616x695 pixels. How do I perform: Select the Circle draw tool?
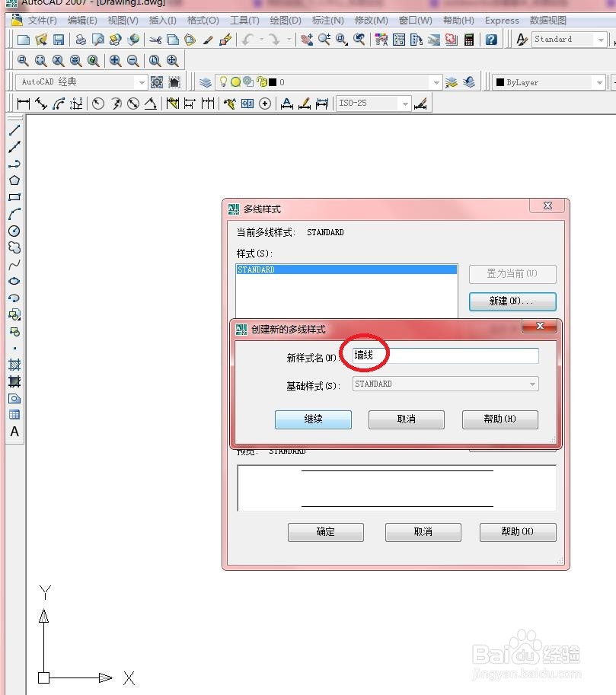pos(14,231)
